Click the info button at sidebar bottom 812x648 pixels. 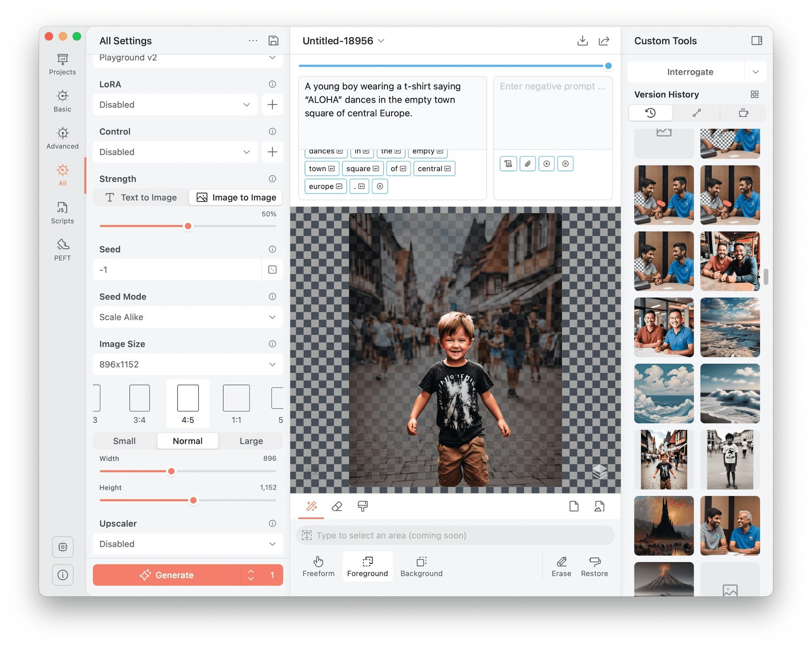click(x=63, y=575)
